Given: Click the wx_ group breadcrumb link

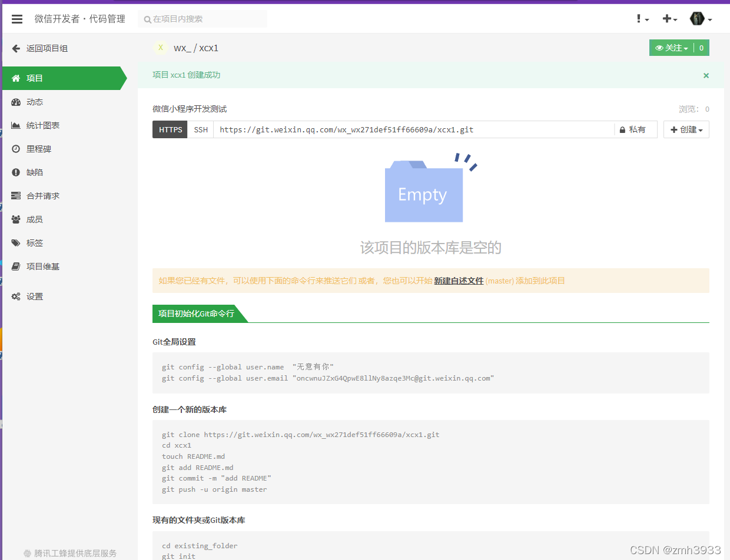Looking at the screenshot, I should (182, 48).
